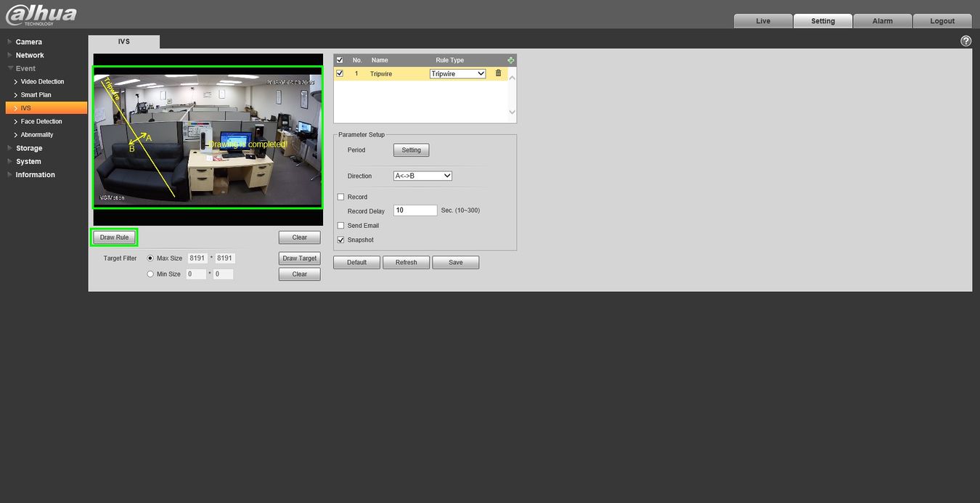Open Face Detection in the Event menu

coord(41,121)
